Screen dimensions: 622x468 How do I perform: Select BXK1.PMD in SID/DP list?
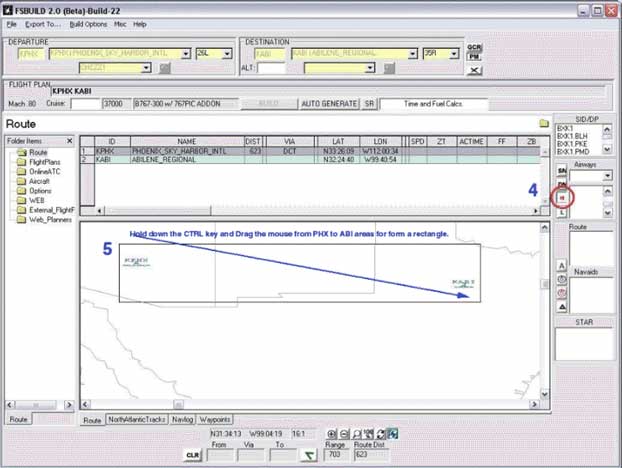click(x=573, y=152)
